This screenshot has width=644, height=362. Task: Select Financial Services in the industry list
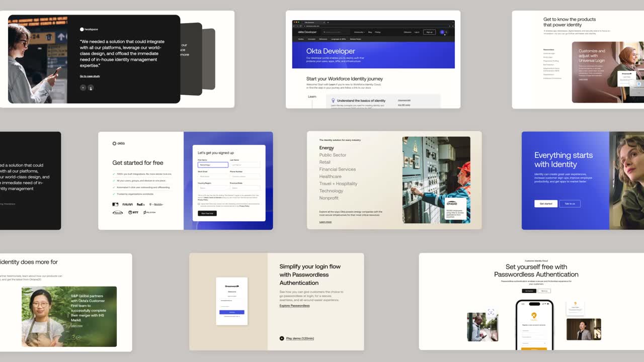coord(338,169)
